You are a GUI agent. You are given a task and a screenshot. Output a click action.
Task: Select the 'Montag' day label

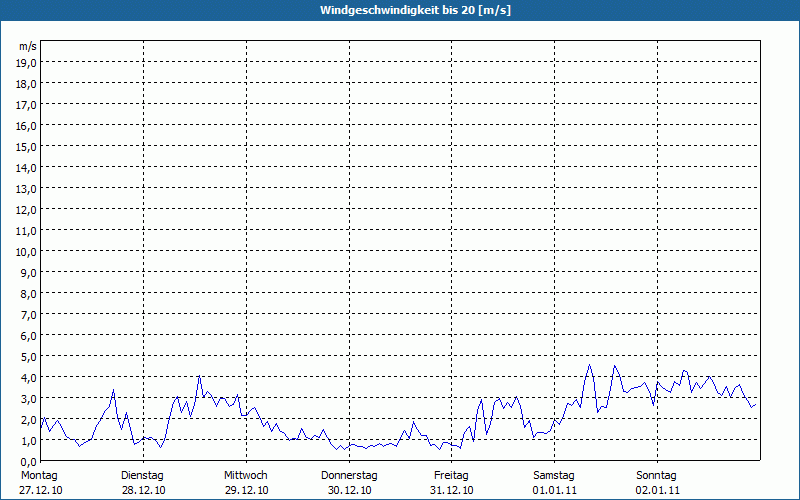click(39, 476)
